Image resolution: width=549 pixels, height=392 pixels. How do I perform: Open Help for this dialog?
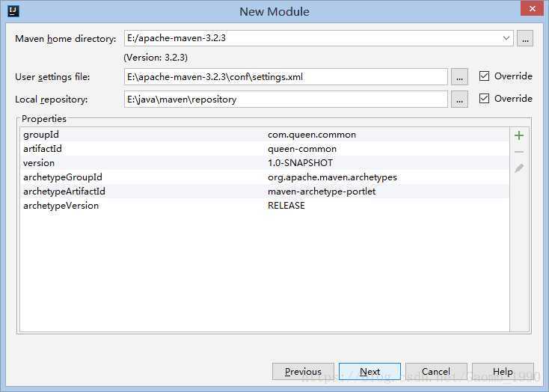click(x=503, y=371)
